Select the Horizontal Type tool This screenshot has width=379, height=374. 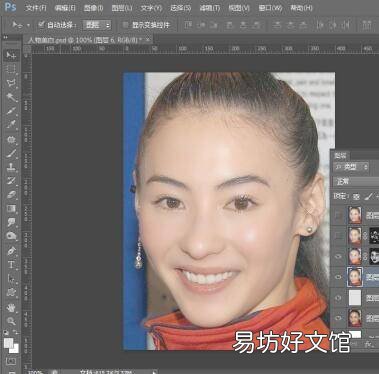(x=11, y=265)
